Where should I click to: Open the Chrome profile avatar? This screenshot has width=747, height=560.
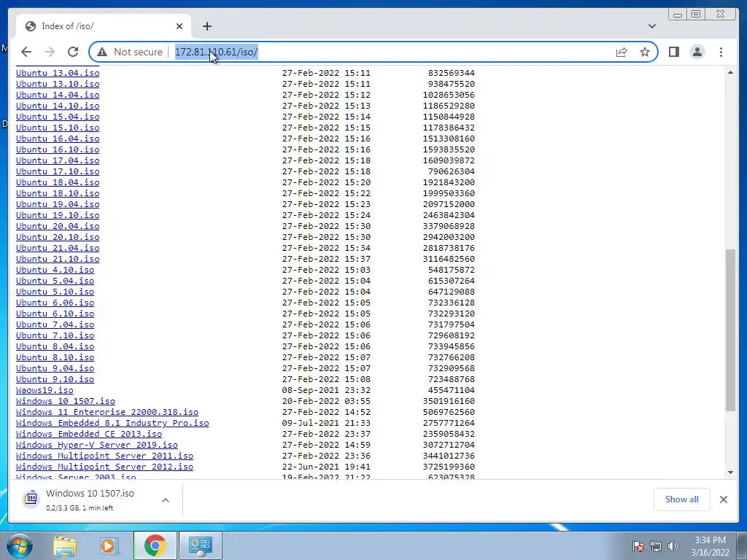(697, 52)
